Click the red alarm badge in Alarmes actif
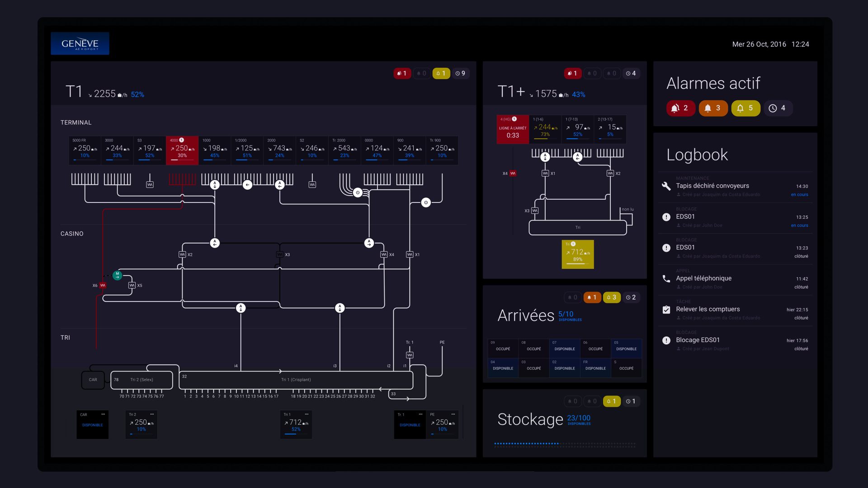868x488 pixels. pos(680,108)
